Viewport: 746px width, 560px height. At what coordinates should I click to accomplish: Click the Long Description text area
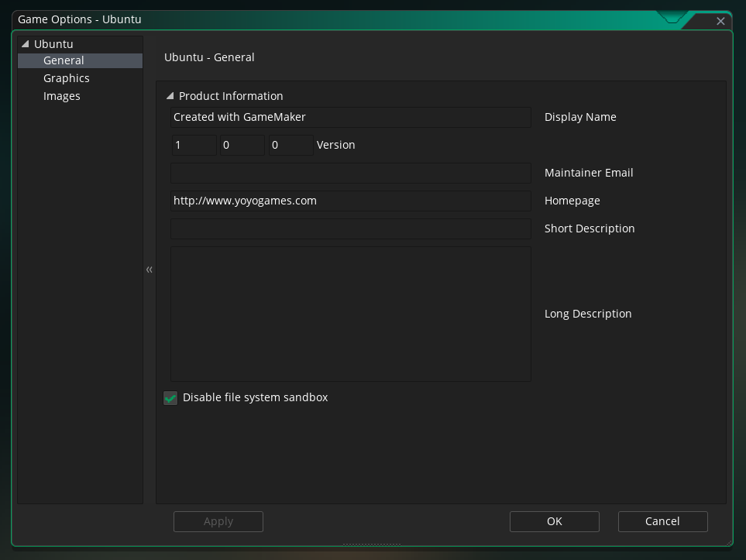click(351, 314)
